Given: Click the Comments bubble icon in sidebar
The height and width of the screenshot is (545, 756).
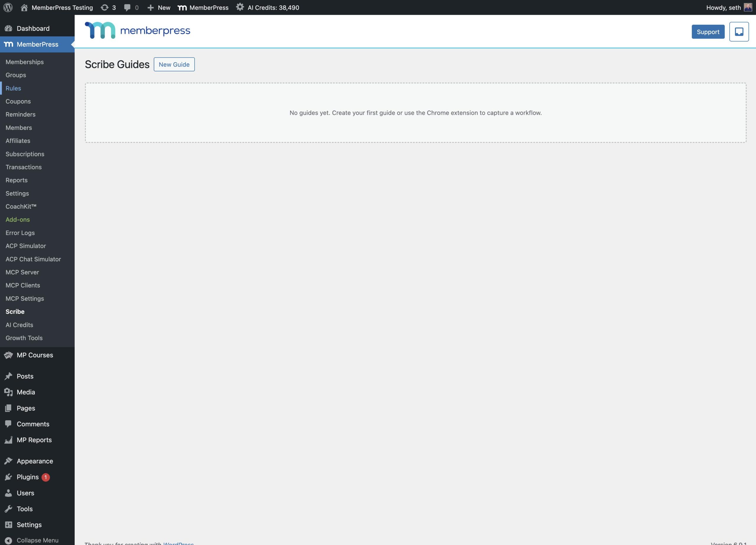Looking at the screenshot, I should click(x=8, y=424).
